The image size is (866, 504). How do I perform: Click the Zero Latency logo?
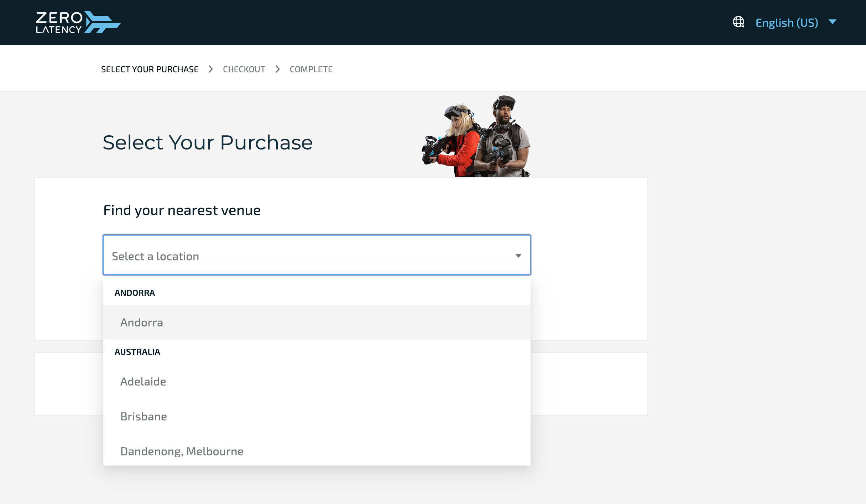pyautogui.click(x=78, y=22)
